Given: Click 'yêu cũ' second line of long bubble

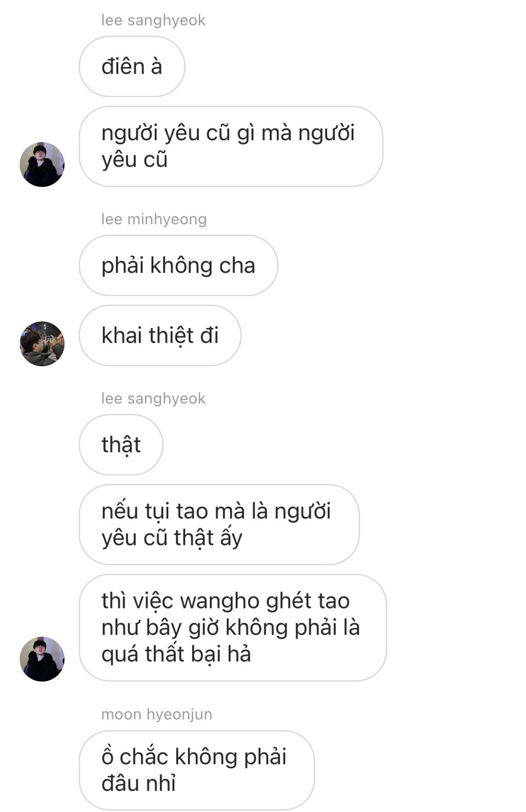Looking at the screenshot, I should tap(134, 160).
